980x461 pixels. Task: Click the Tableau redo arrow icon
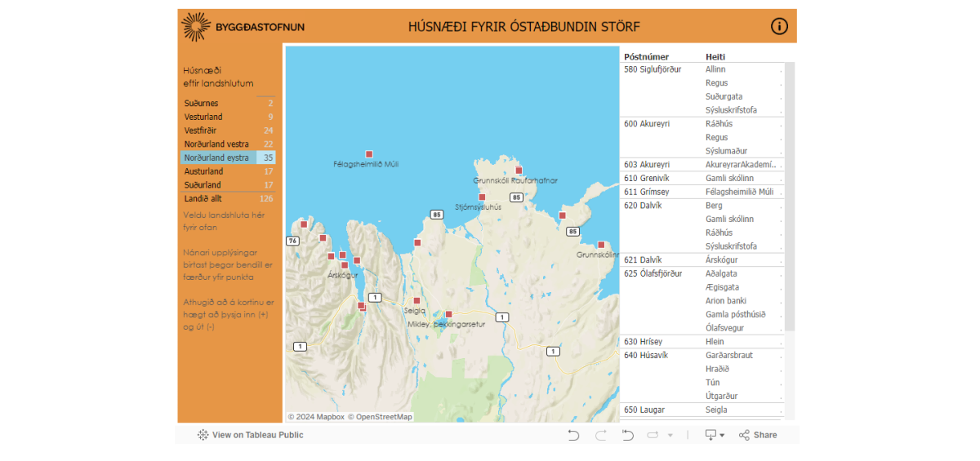tap(601, 435)
